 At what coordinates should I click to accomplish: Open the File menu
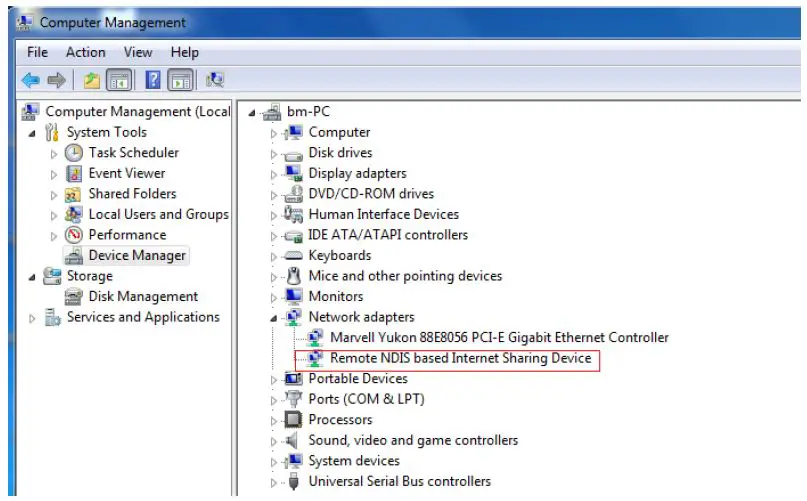[38, 53]
